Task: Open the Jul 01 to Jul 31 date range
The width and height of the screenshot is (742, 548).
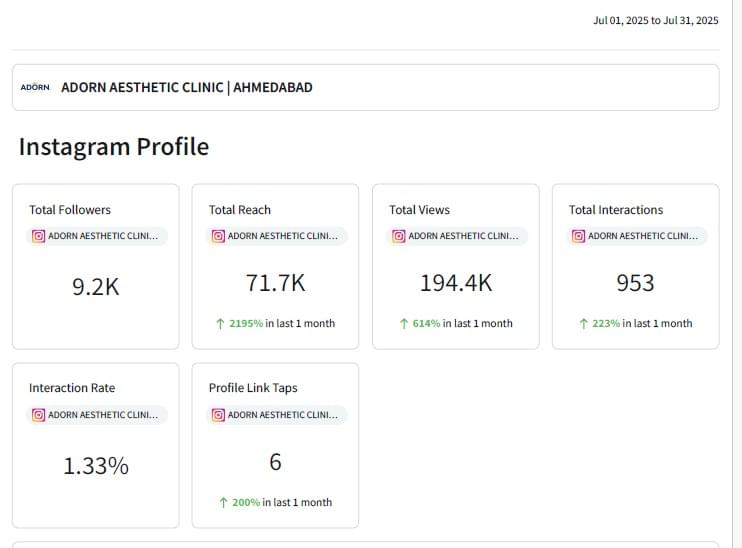Action: coord(655,21)
